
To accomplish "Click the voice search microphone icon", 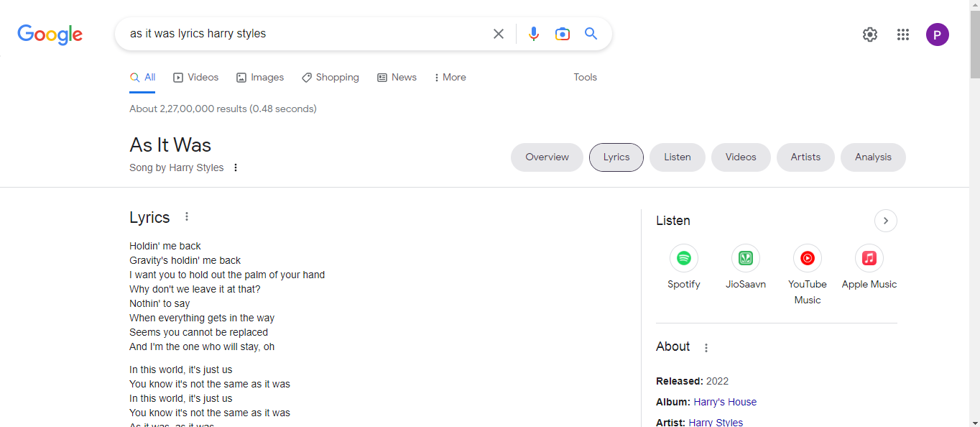I will tap(533, 34).
